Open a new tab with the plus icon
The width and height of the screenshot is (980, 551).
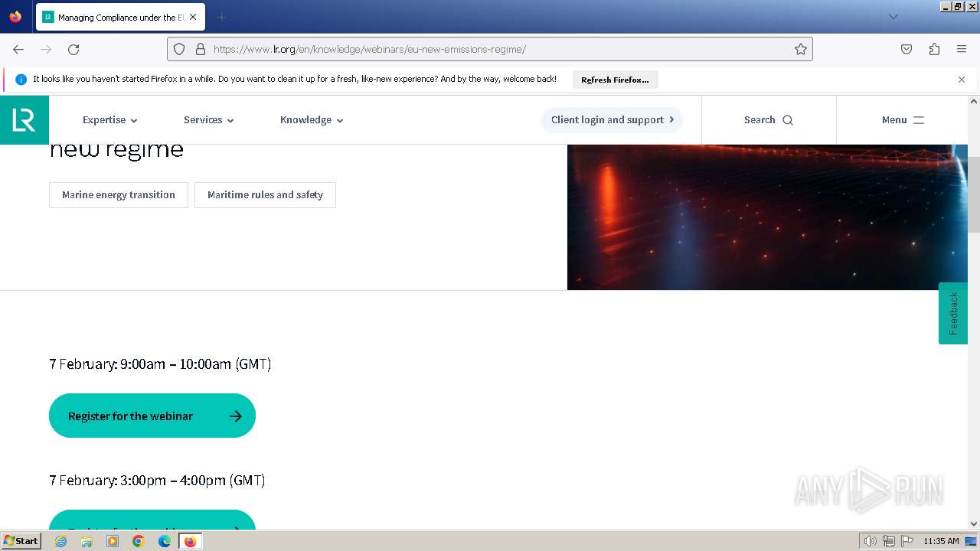(x=221, y=17)
